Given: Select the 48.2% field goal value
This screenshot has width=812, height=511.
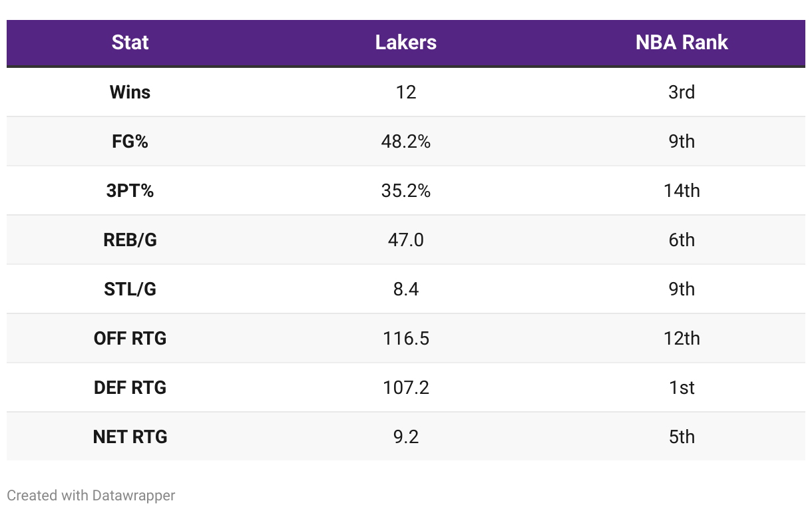Looking at the screenshot, I should pyautogui.click(x=406, y=141).
